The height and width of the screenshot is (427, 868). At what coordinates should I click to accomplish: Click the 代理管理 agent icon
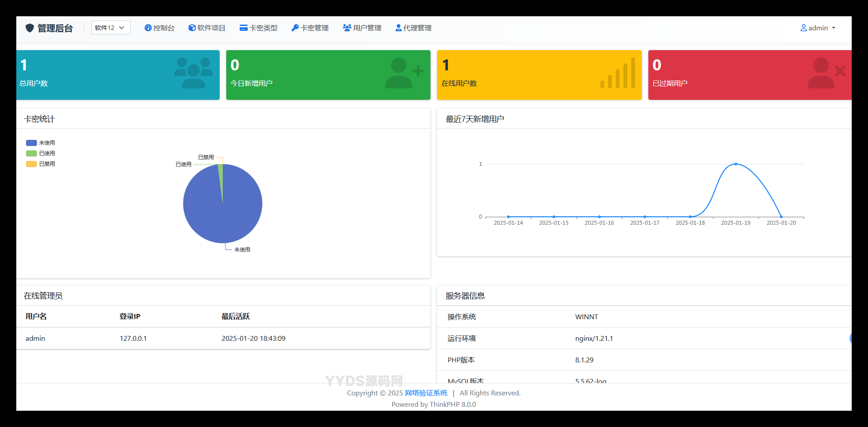(x=398, y=28)
